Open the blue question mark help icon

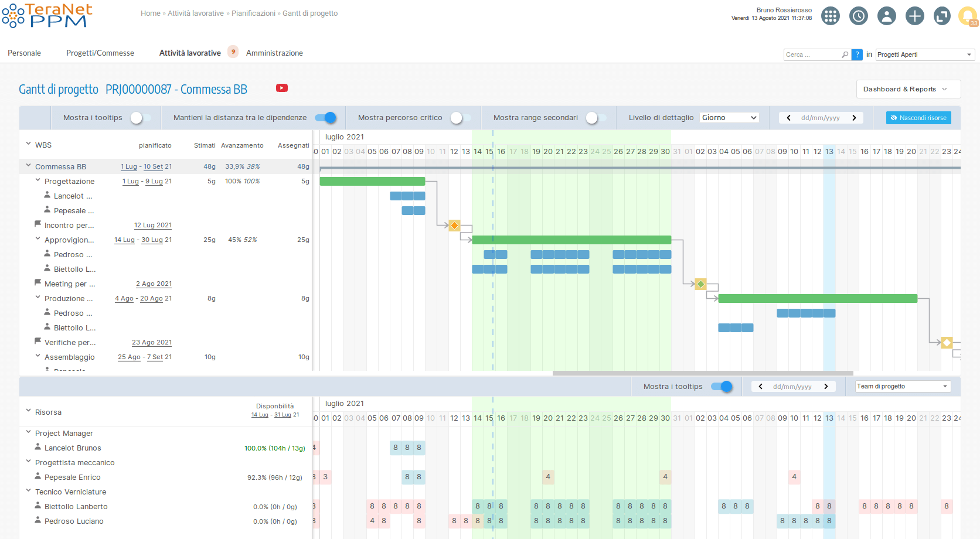[x=857, y=54]
